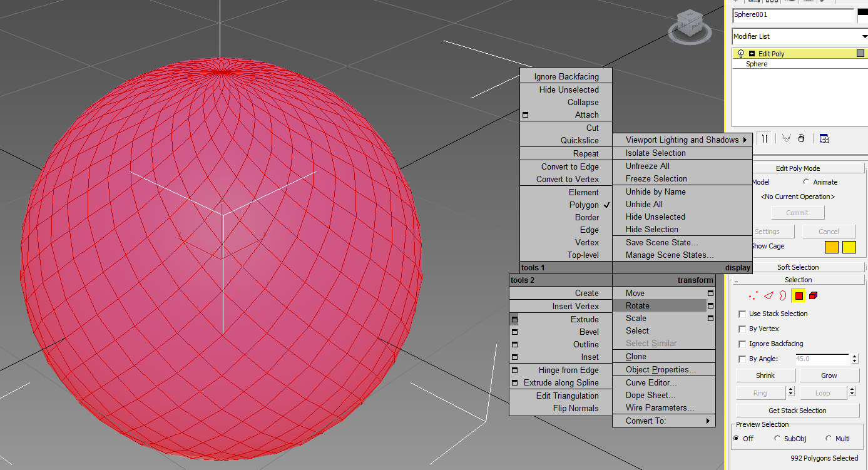
Task: Collapse the Selection rollout header
Action: 798,280
